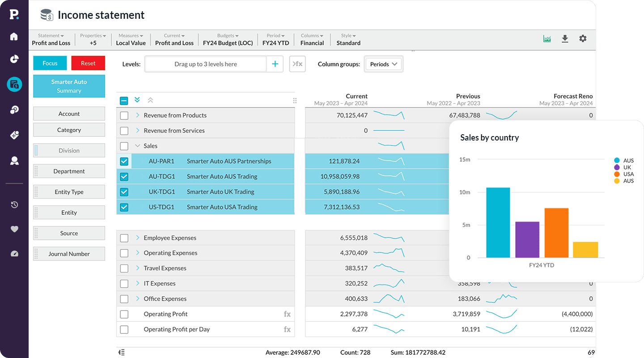Click the drag grip on Journal Number property

pyautogui.click(x=36, y=254)
